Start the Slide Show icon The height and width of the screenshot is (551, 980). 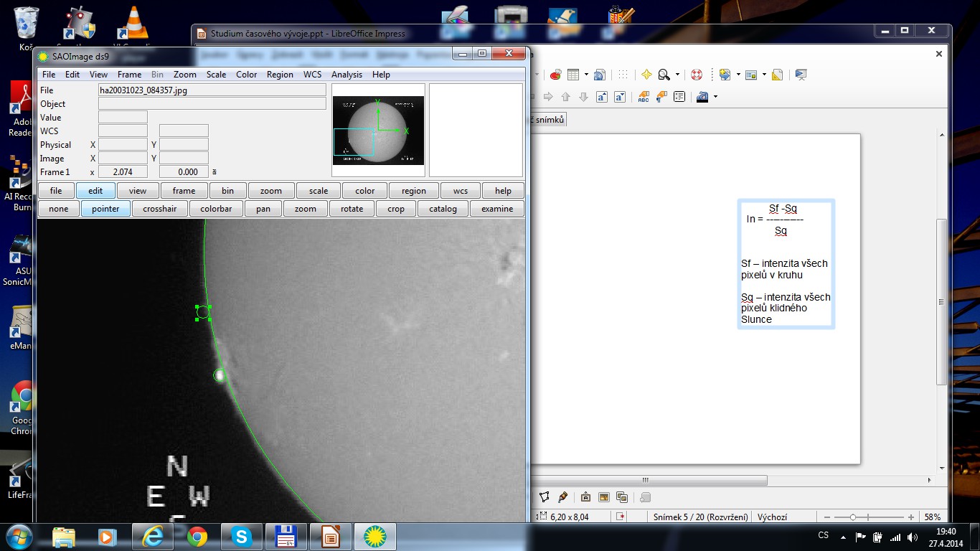(801, 75)
